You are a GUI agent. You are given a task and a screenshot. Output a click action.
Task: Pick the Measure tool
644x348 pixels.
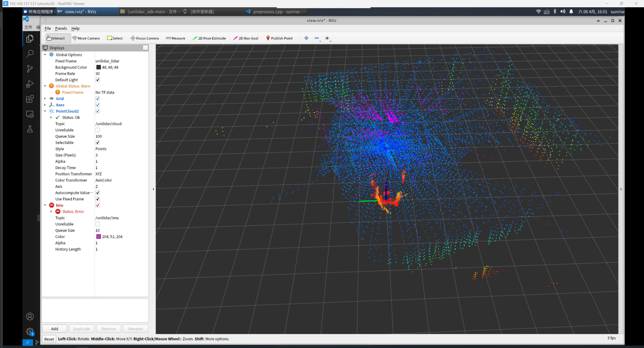pos(176,38)
